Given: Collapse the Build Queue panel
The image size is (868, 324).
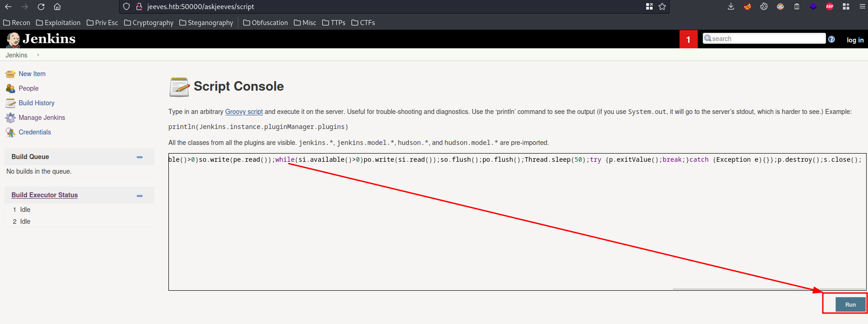Looking at the screenshot, I should pyautogui.click(x=140, y=157).
